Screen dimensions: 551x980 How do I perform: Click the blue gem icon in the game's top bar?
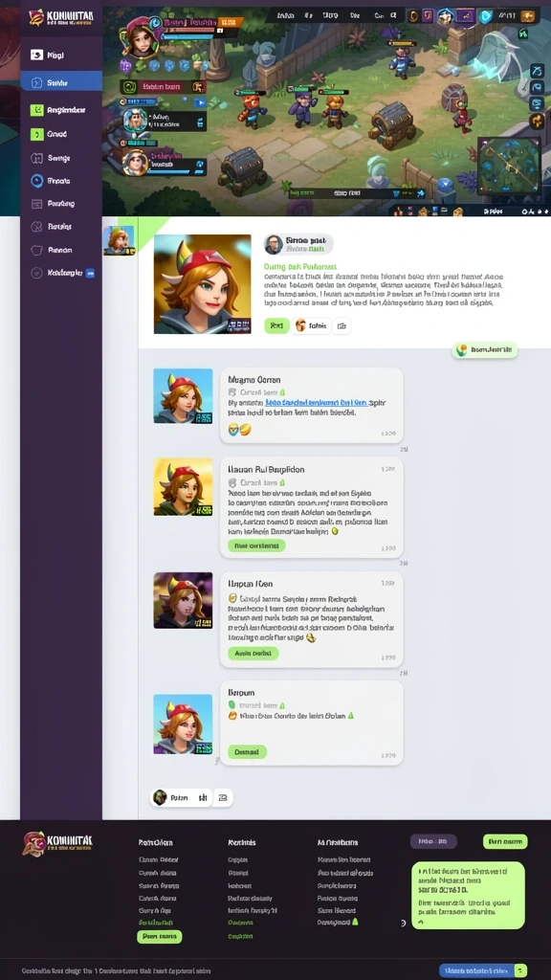(485, 15)
